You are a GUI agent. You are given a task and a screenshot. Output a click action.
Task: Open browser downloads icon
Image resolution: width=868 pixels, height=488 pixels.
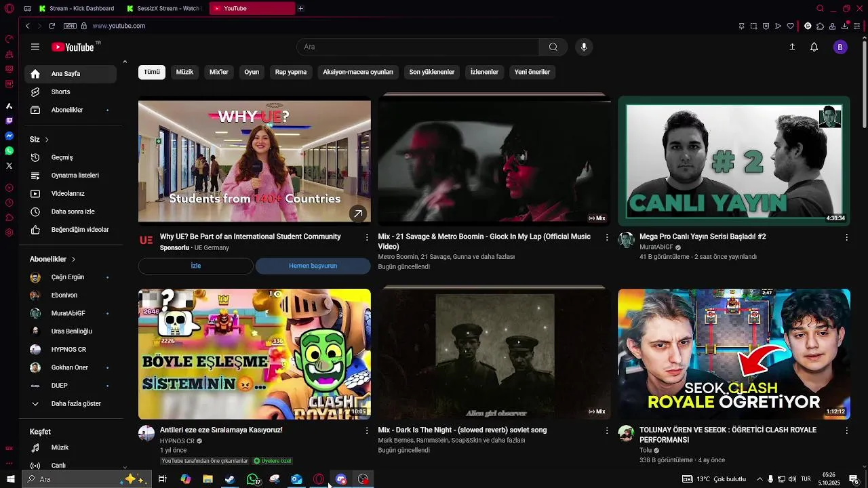coord(844,26)
